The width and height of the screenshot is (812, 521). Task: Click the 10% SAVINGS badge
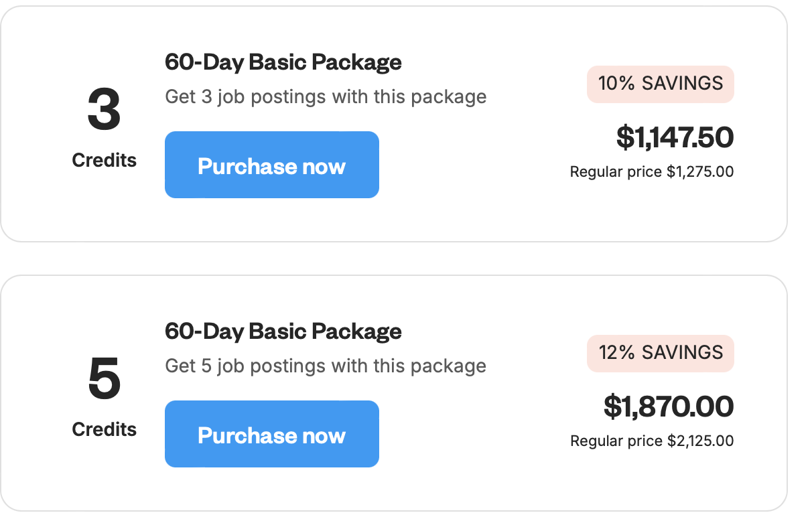[x=660, y=84]
